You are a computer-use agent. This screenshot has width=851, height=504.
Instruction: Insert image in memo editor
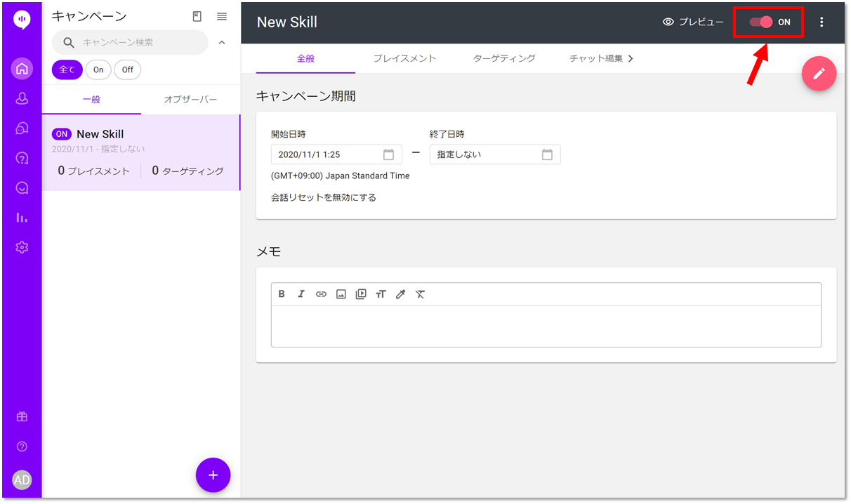[x=341, y=294]
